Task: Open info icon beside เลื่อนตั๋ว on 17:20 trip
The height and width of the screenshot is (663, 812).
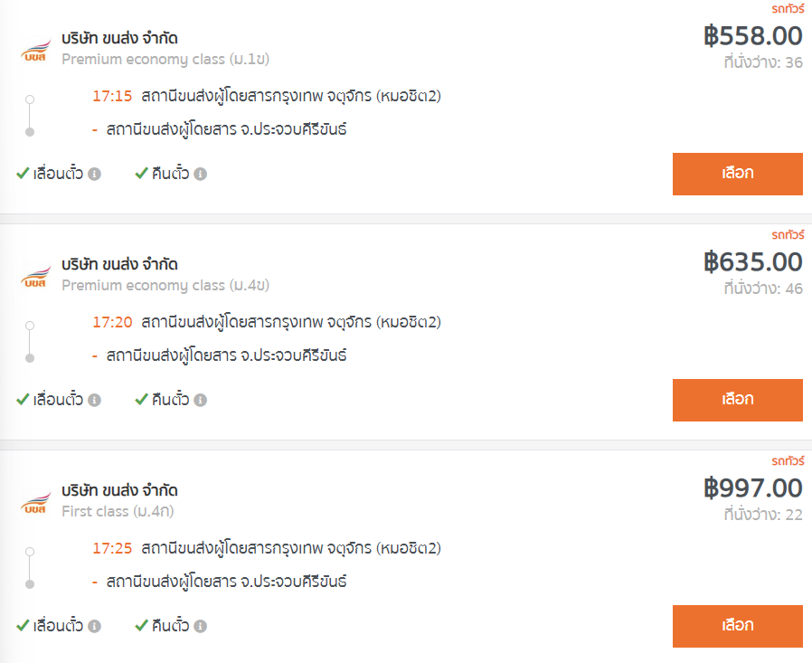Action: coord(94,400)
